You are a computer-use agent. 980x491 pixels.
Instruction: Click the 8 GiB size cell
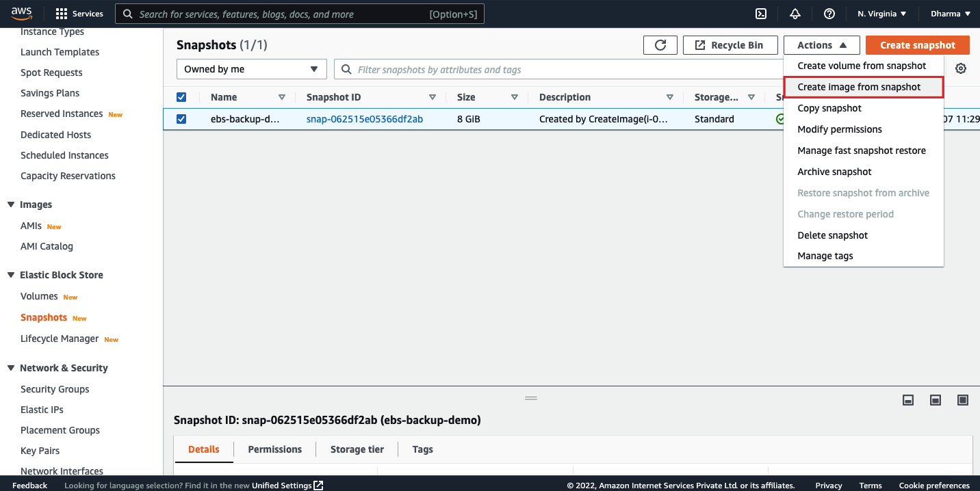tap(469, 119)
